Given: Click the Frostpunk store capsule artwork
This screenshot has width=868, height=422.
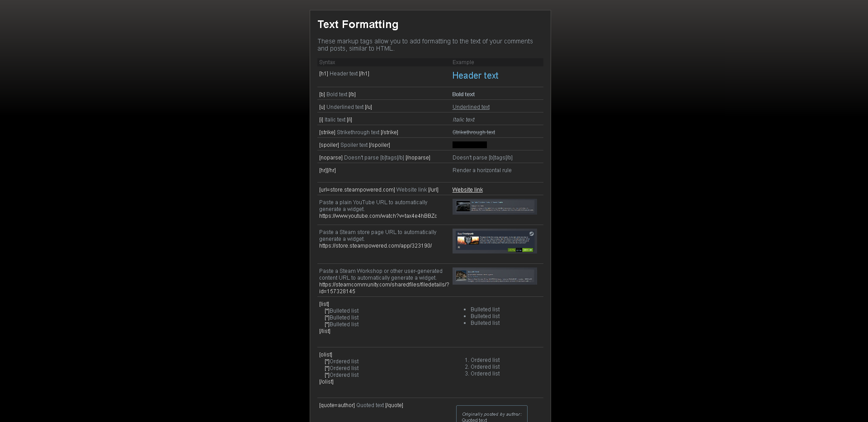Looking at the screenshot, I should click(x=468, y=240).
